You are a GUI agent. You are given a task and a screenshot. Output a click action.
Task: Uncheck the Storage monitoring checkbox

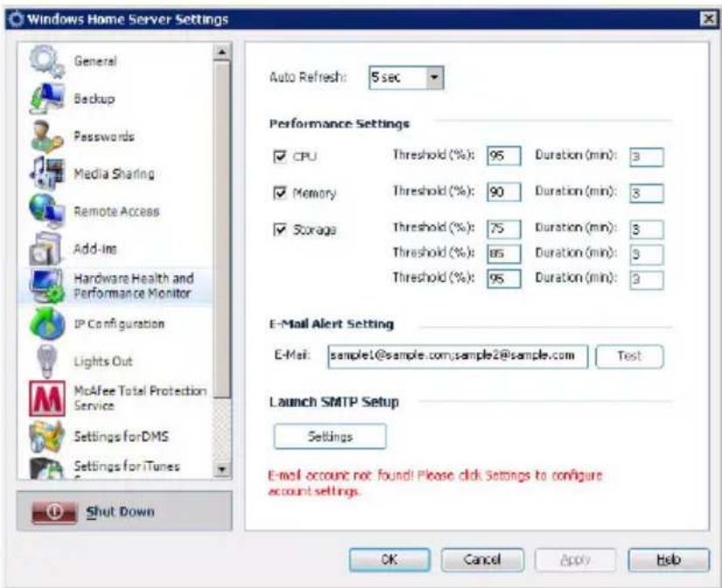click(280, 229)
